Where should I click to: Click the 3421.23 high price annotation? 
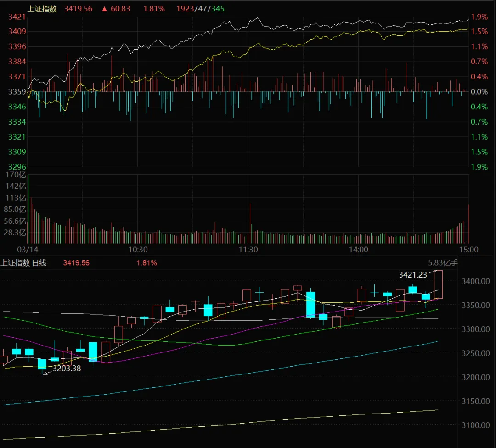413,275
